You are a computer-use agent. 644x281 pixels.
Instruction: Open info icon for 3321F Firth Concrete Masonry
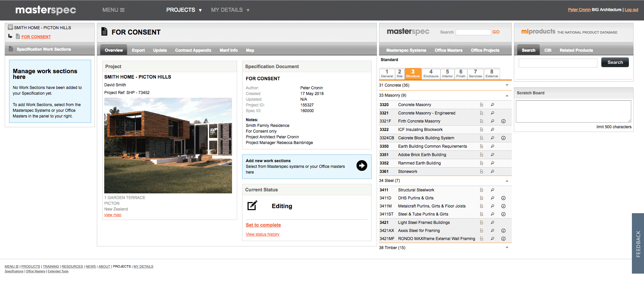[503, 121]
